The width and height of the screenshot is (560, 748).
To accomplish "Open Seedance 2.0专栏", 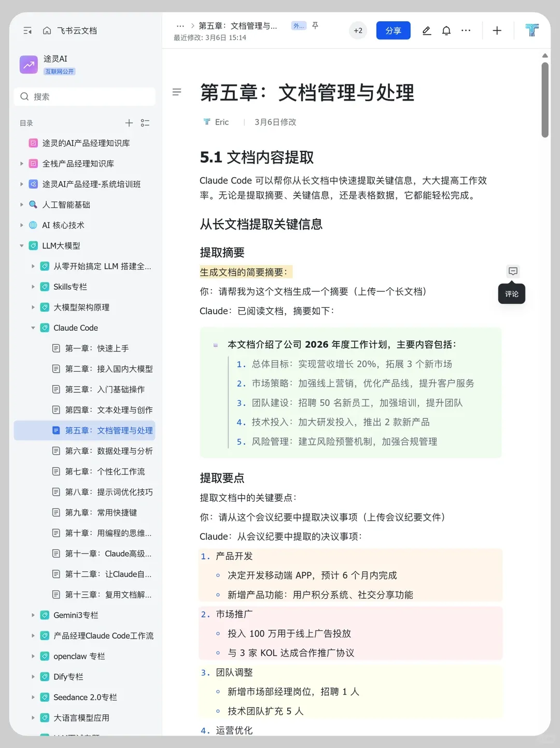I will (x=85, y=697).
